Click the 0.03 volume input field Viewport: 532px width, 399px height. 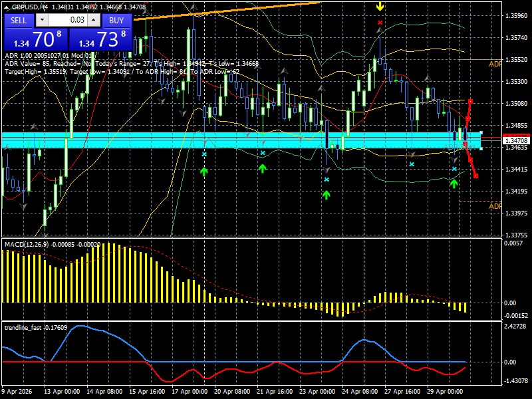pos(68,20)
